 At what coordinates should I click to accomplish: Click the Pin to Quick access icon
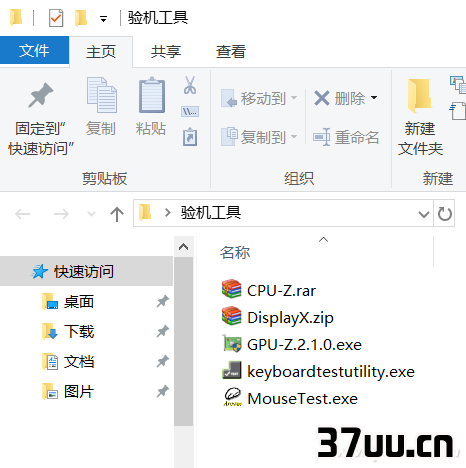[41, 95]
